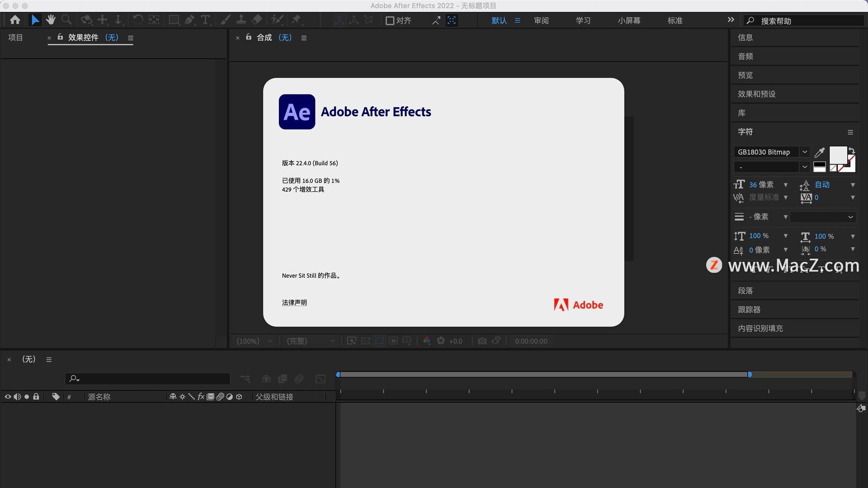Open the 效果和预设 panel tab
Image resolution: width=868 pixels, height=488 pixels.
click(x=757, y=94)
